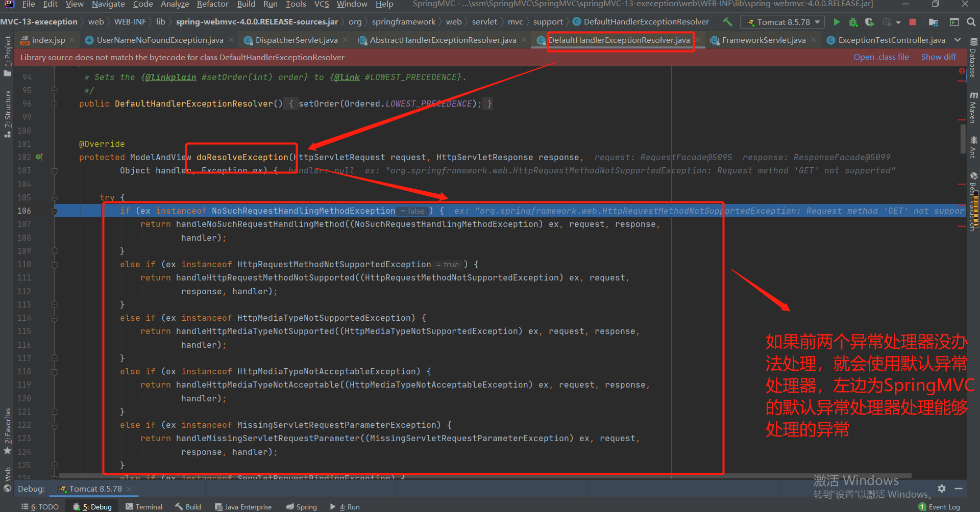The image size is (980, 512).
Task: Click the Run with Profiler icon
Action: pos(887,22)
